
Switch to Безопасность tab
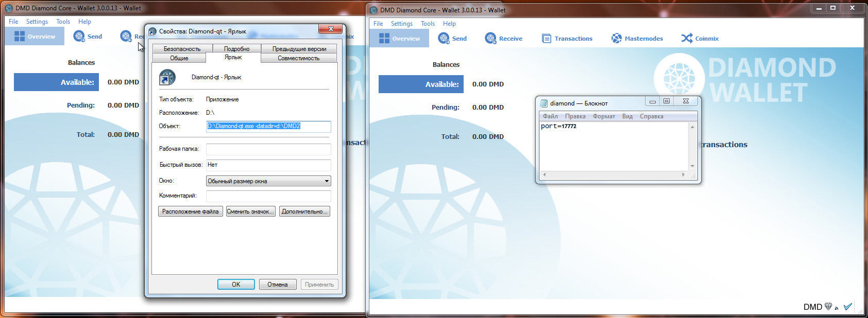(182, 49)
